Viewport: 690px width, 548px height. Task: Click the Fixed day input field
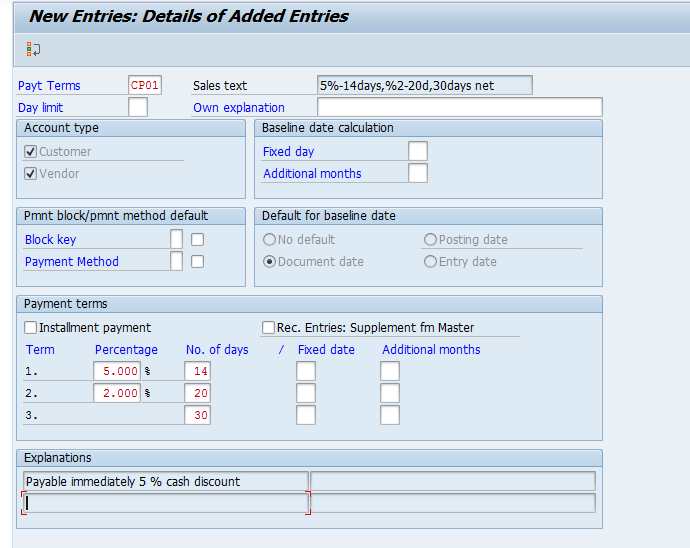(418, 151)
